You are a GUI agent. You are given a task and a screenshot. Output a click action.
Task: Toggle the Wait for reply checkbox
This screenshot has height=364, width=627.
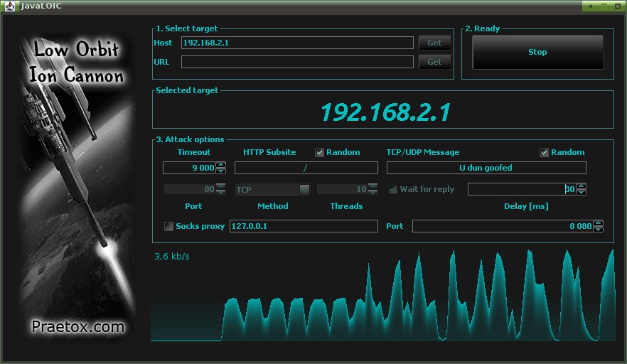[392, 189]
